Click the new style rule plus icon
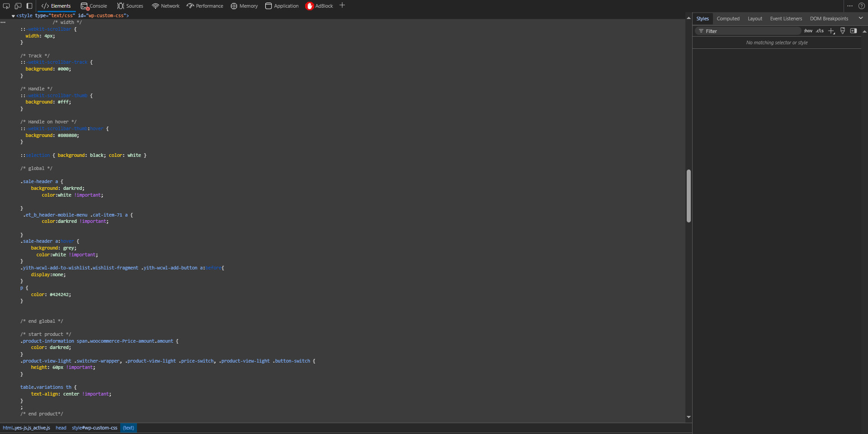 point(831,31)
